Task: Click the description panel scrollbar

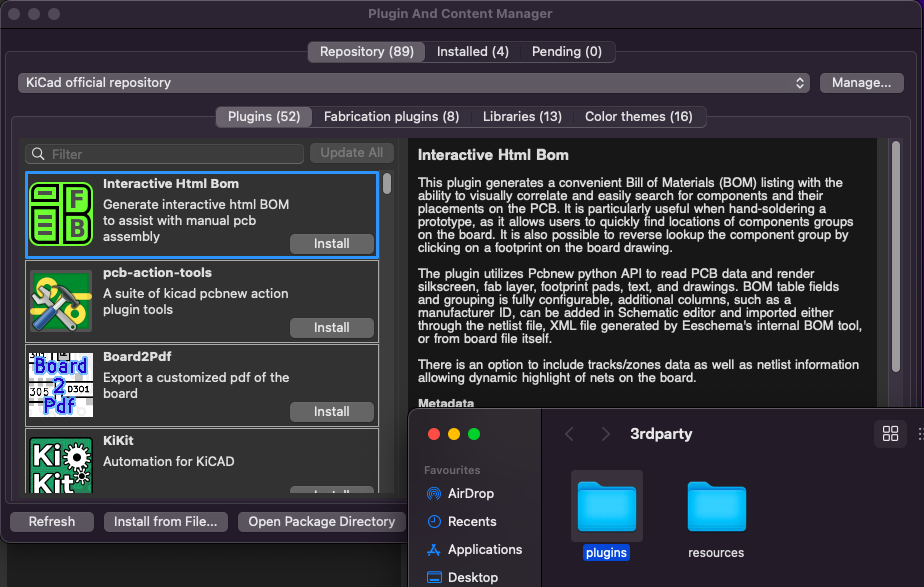Action: click(896, 256)
